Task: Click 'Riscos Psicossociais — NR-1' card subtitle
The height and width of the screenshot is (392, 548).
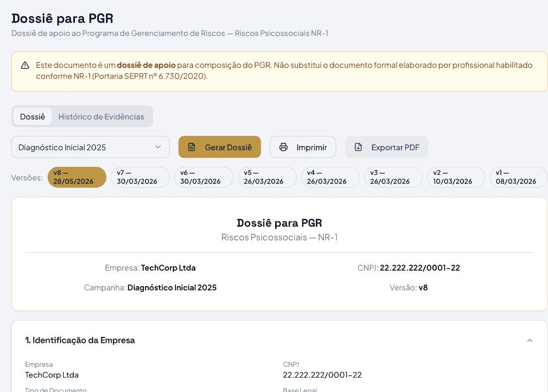Action: click(x=279, y=237)
